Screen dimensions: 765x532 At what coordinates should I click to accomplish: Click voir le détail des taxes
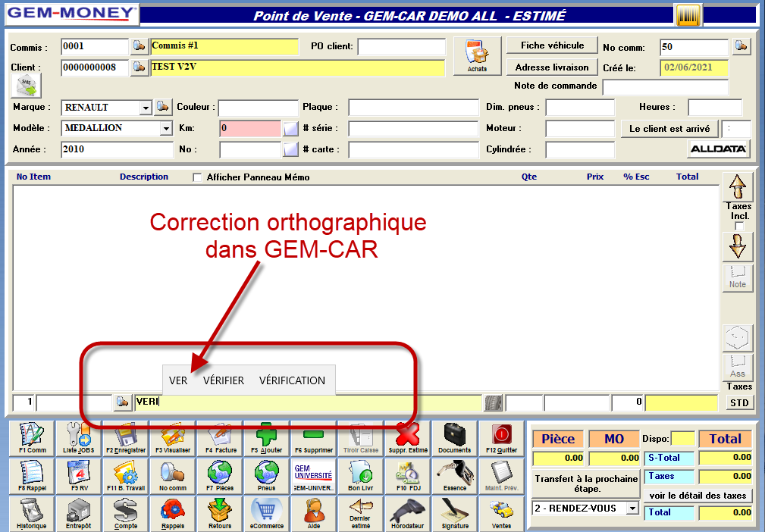pyautogui.click(x=698, y=496)
